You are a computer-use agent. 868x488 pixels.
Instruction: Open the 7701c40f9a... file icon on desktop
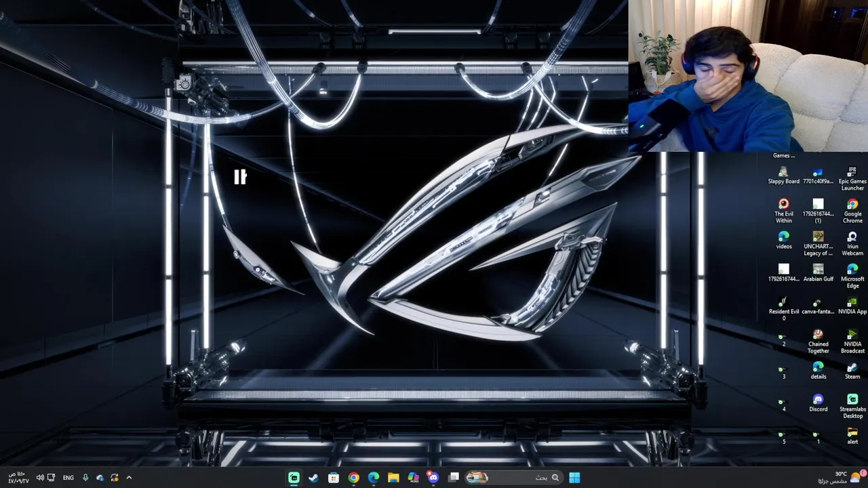click(x=818, y=176)
